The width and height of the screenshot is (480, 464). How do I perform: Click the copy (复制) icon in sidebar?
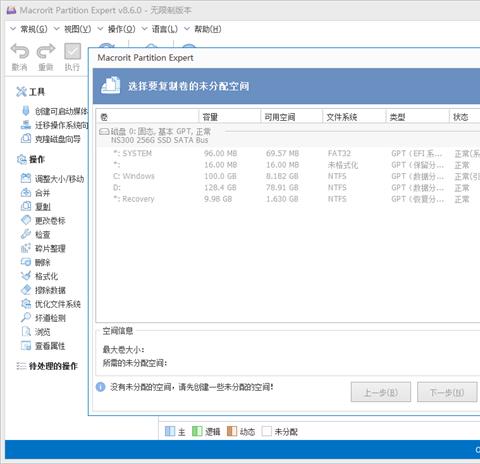[26, 206]
